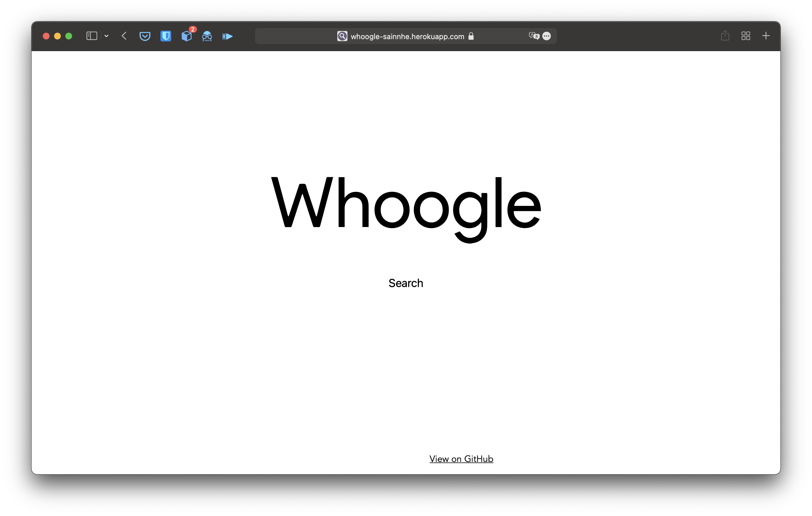Open the page options ellipsis menu
Image resolution: width=812 pixels, height=516 pixels.
point(546,36)
